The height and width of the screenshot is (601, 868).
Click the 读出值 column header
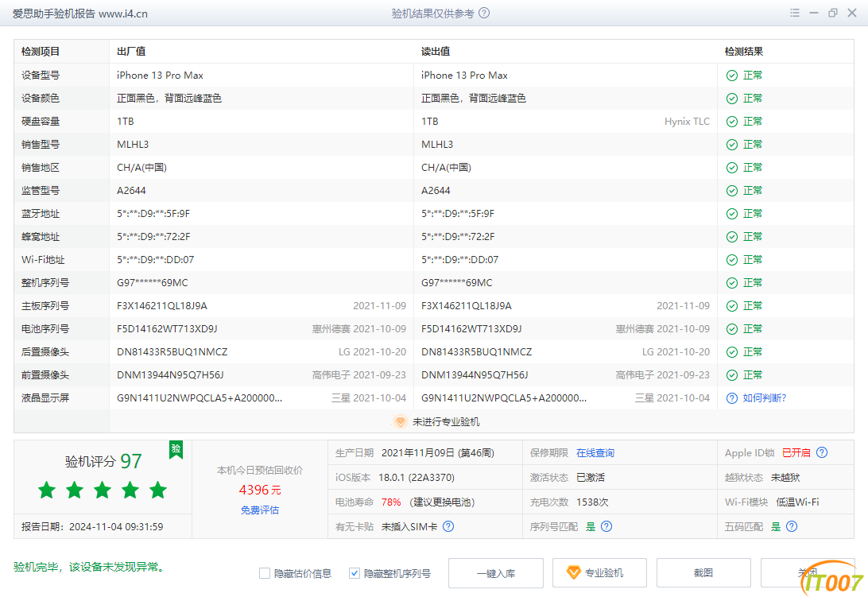click(436, 52)
